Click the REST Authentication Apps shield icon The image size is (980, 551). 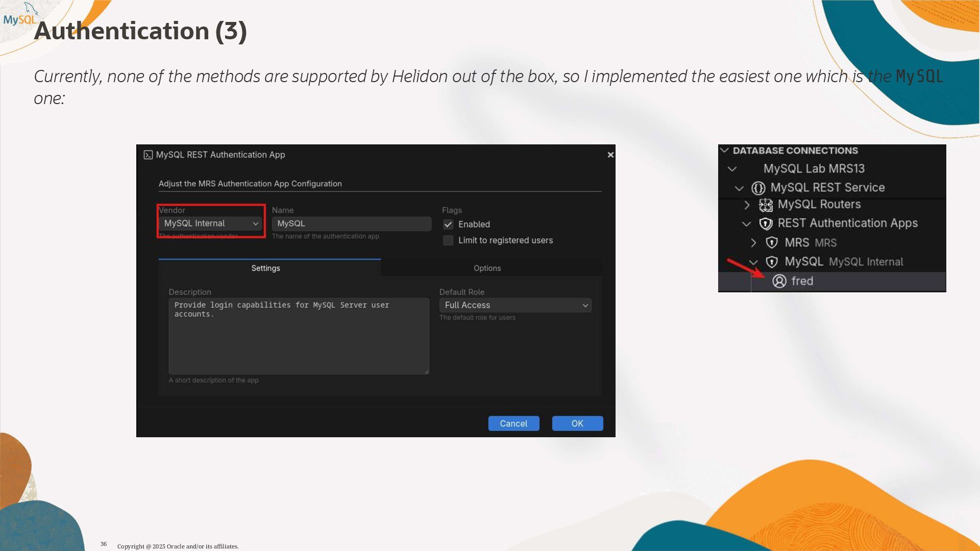[766, 223]
